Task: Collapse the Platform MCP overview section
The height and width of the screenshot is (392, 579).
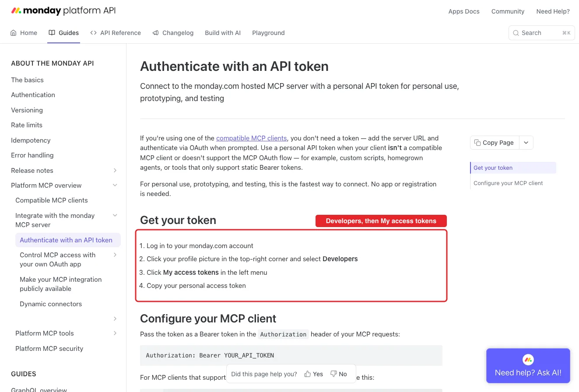Action: [x=115, y=185]
